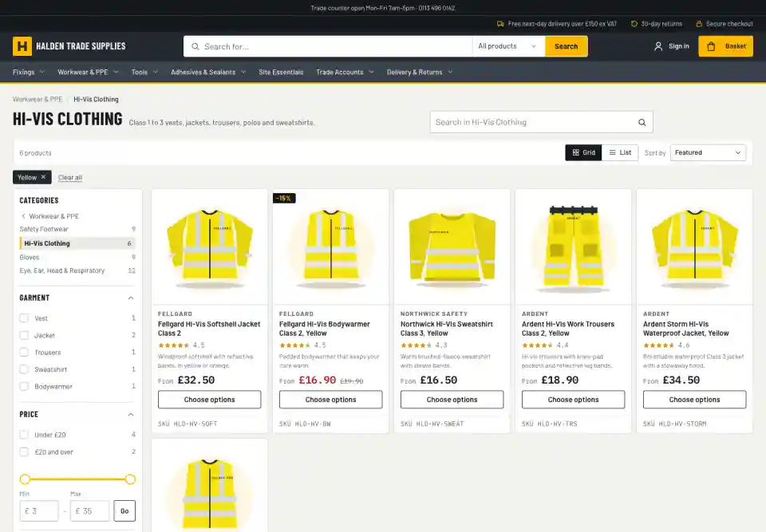The width and height of the screenshot is (766, 532).
Task: Open the Sort by Featured dropdown
Action: pyautogui.click(x=708, y=152)
